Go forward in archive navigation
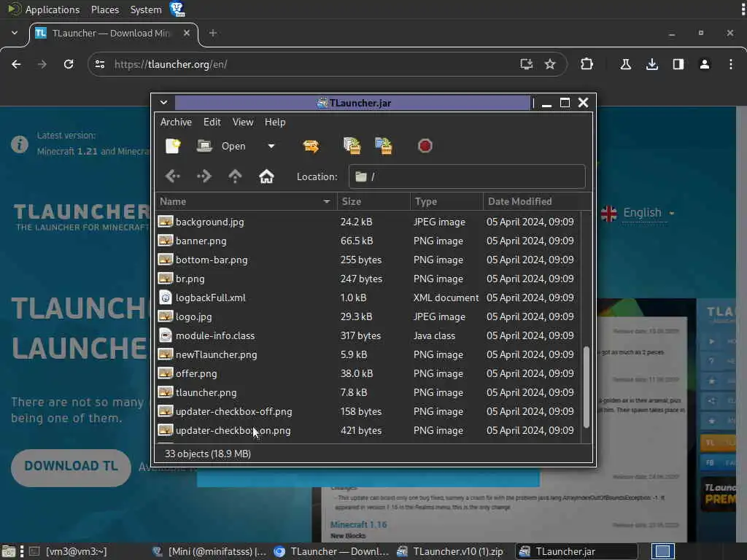The height and width of the screenshot is (560, 747). (x=204, y=176)
